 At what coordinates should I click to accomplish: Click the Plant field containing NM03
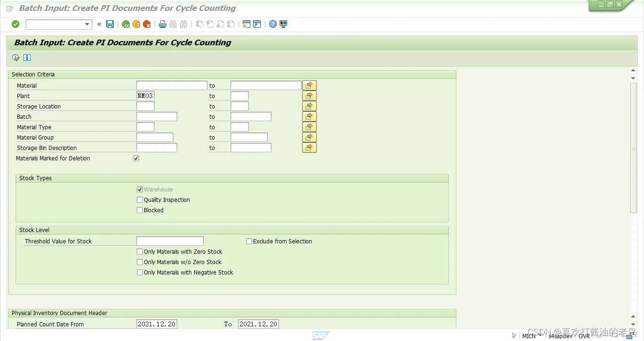click(x=145, y=96)
